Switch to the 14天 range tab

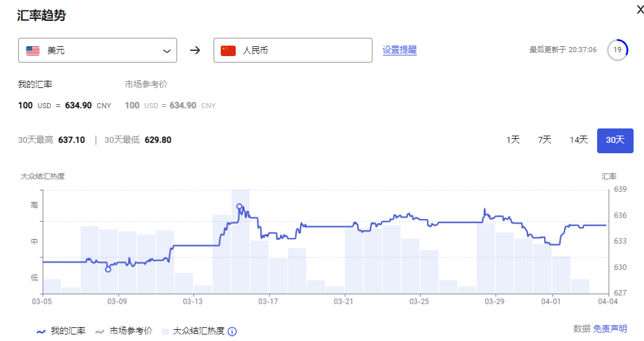pos(578,140)
